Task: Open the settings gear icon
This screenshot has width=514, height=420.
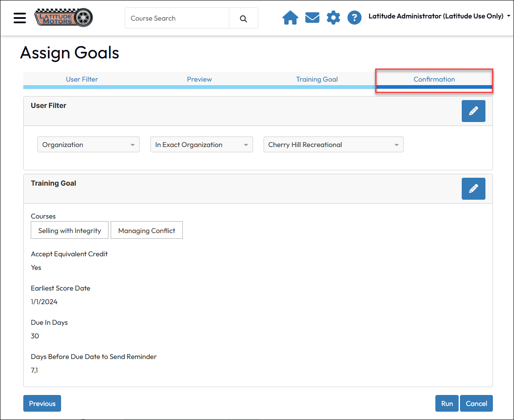Action: (x=333, y=18)
